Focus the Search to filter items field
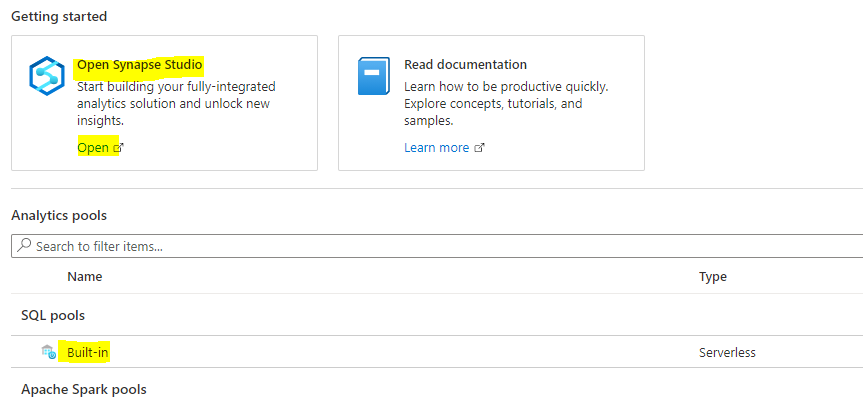The image size is (863, 399). click(437, 246)
